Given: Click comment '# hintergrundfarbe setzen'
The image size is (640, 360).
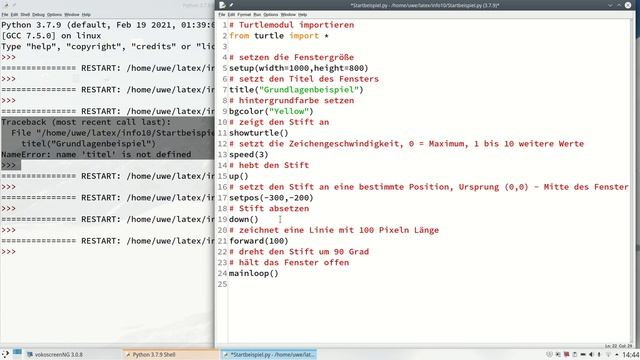Looking at the screenshot, I should [291, 101].
